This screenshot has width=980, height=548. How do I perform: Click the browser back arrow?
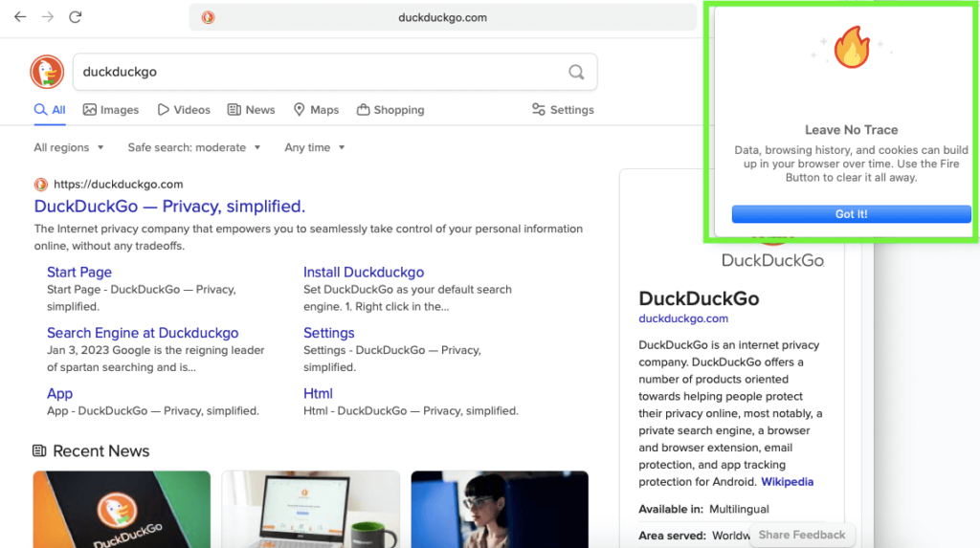click(20, 17)
